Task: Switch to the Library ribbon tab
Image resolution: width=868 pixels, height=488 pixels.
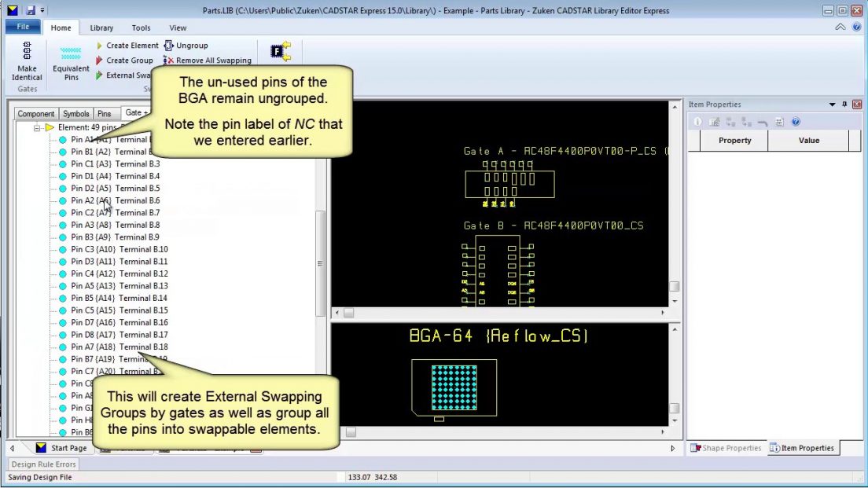Action: click(101, 27)
